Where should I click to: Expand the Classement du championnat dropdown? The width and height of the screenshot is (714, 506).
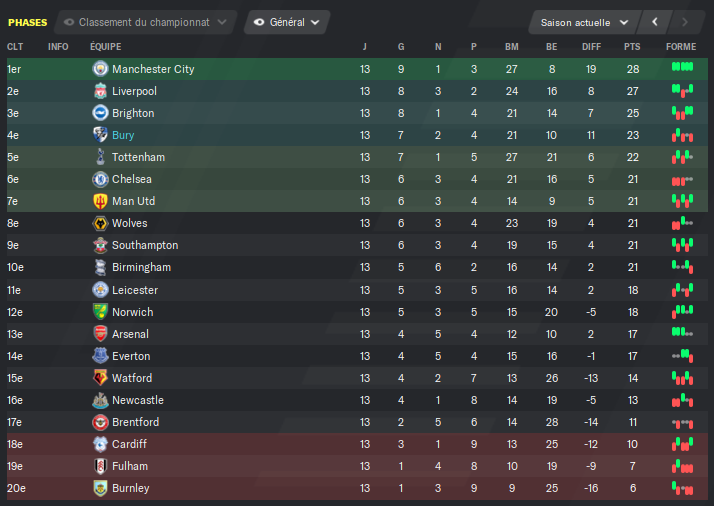click(146, 22)
